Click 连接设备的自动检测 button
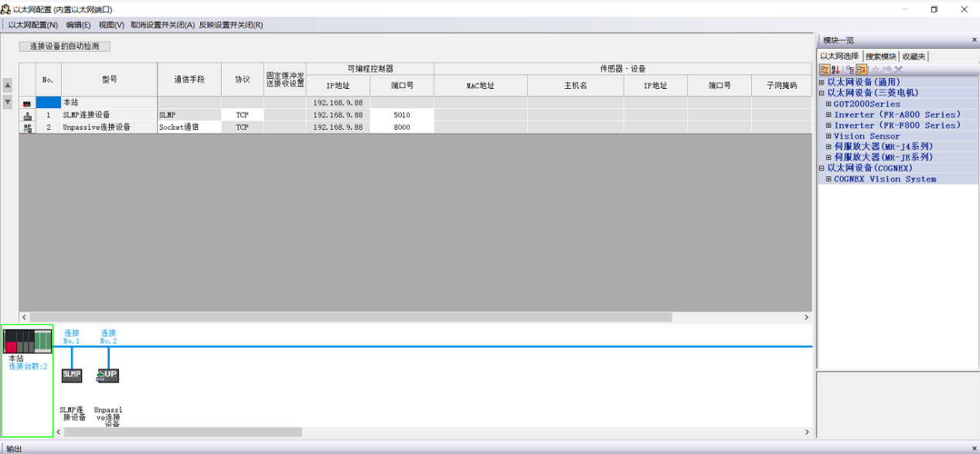 tap(65, 46)
